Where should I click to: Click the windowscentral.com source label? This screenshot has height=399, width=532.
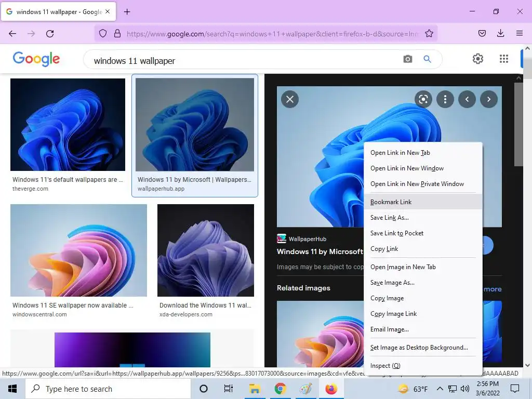pos(39,314)
